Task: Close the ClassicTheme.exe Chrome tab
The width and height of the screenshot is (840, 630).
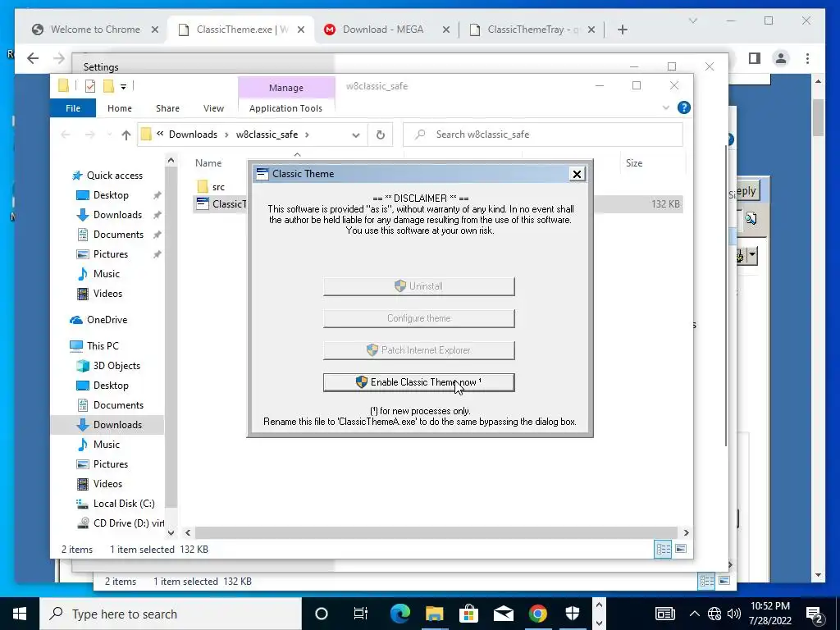Action: 301,30
